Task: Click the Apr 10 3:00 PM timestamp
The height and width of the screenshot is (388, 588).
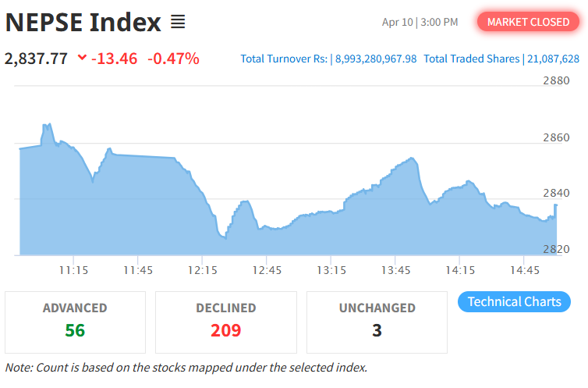Action: (420, 22)
